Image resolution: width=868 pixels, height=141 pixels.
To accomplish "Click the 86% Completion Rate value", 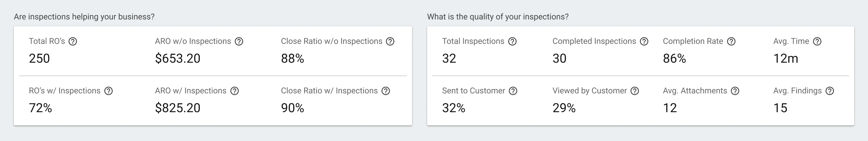I will click(x=674, y=59).
